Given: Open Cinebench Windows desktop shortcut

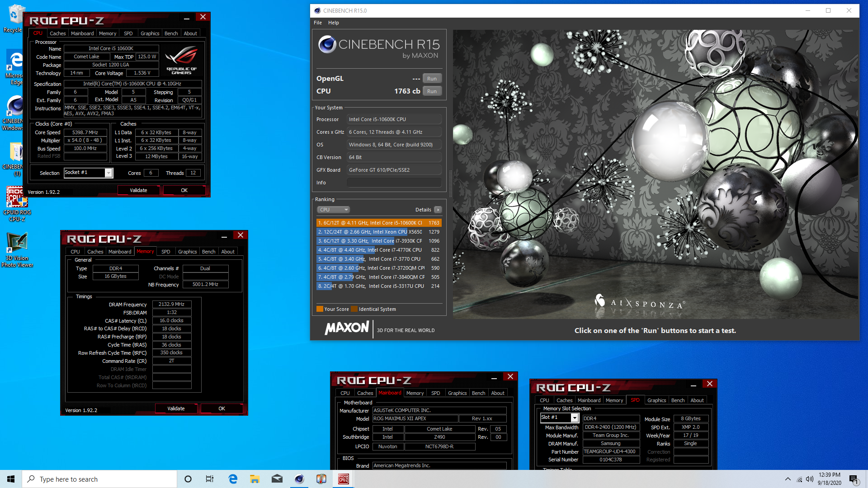Looking at the screenshot, I should pyautogui.click(x=14, y=113).
